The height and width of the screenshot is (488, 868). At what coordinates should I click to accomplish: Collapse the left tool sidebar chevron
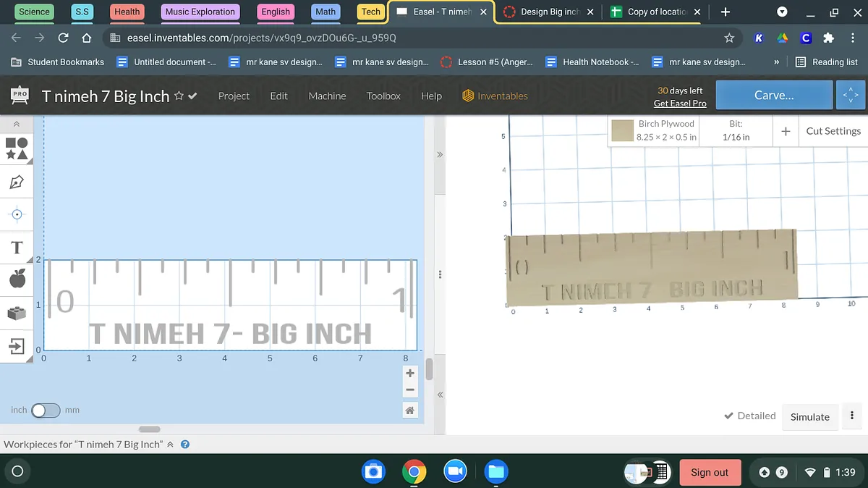tap(17, 125)
